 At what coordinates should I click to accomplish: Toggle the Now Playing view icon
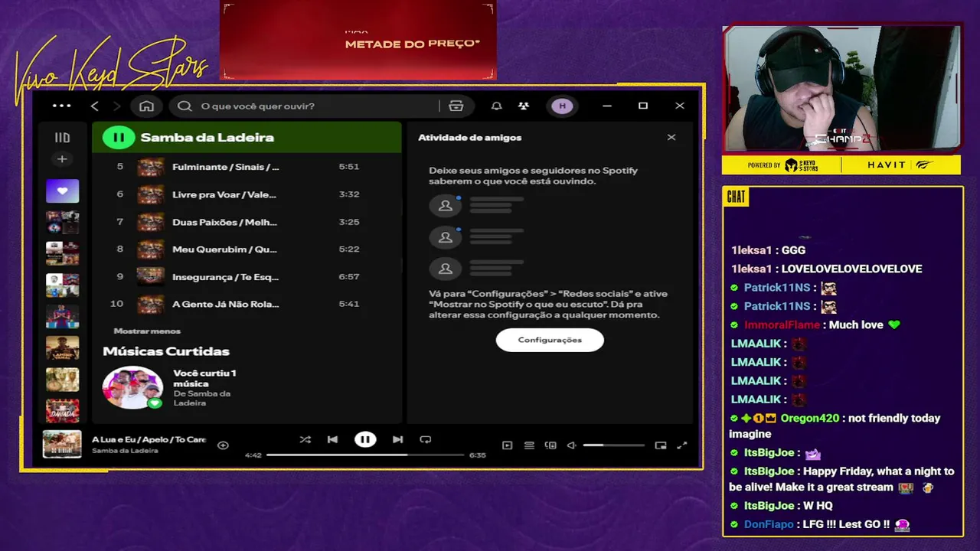[x=507, y=445]
